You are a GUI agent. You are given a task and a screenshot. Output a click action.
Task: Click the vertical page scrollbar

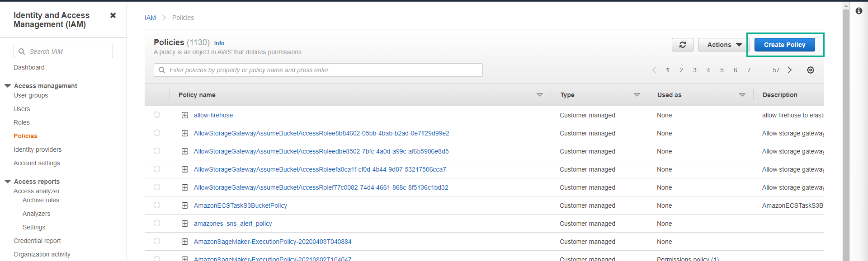846,135
